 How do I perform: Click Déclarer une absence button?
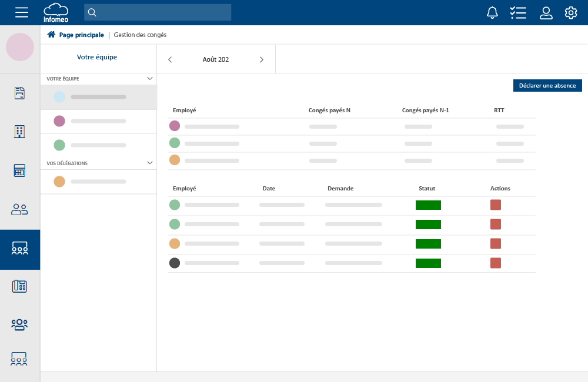tap(547, 86)
